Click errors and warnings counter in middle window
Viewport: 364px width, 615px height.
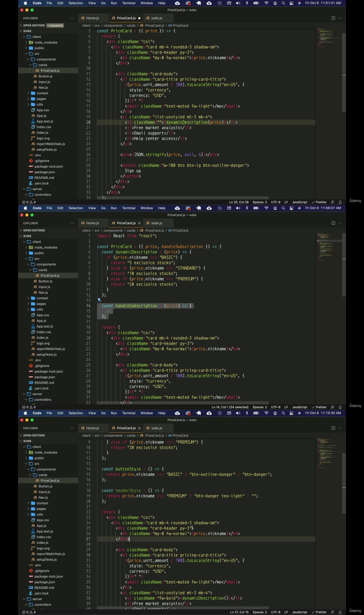(x=29, y=407)
